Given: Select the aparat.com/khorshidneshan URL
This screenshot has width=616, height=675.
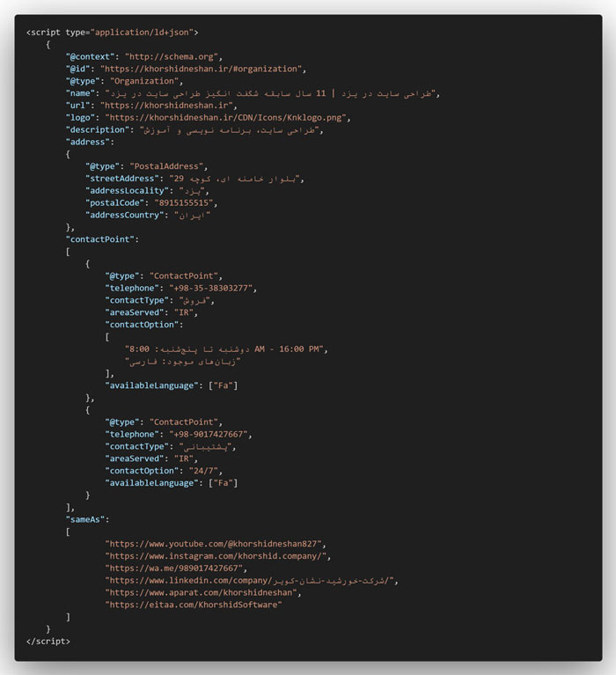Looking at the screenshot, I should pos(202,593).
